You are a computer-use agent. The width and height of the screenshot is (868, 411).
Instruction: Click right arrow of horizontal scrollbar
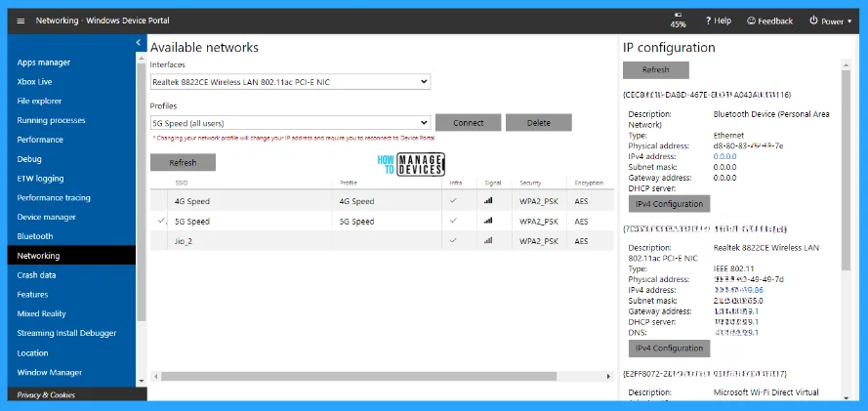(609, 376)
